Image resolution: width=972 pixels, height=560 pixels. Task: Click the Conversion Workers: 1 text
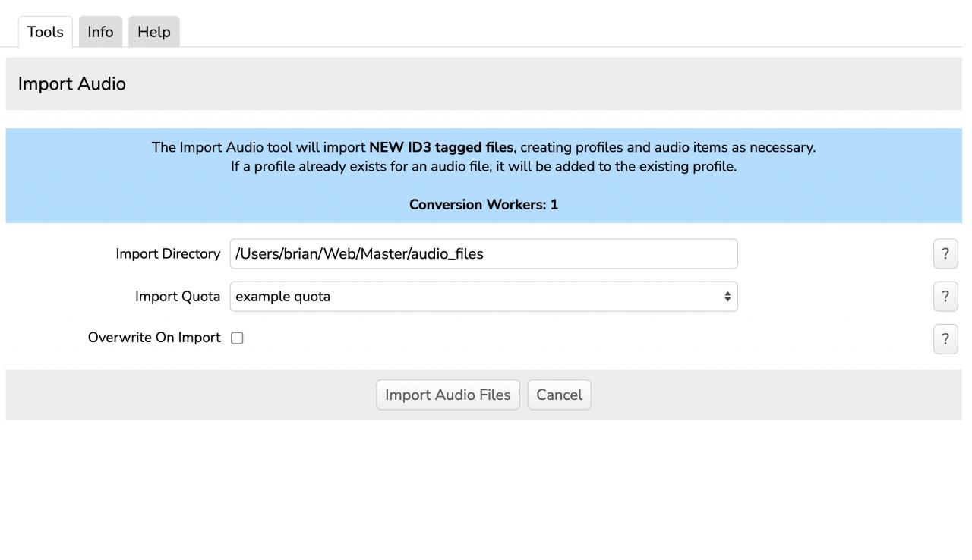(x=483, y=204)
